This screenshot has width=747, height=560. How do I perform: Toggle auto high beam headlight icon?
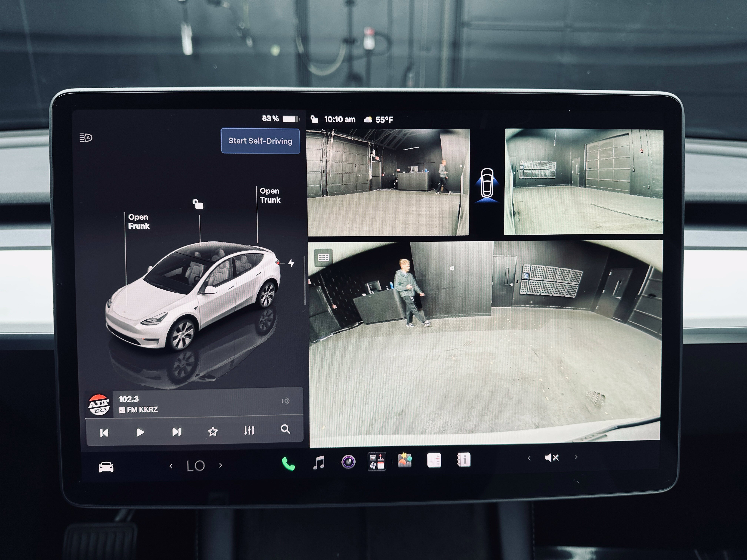click(86, 138)
